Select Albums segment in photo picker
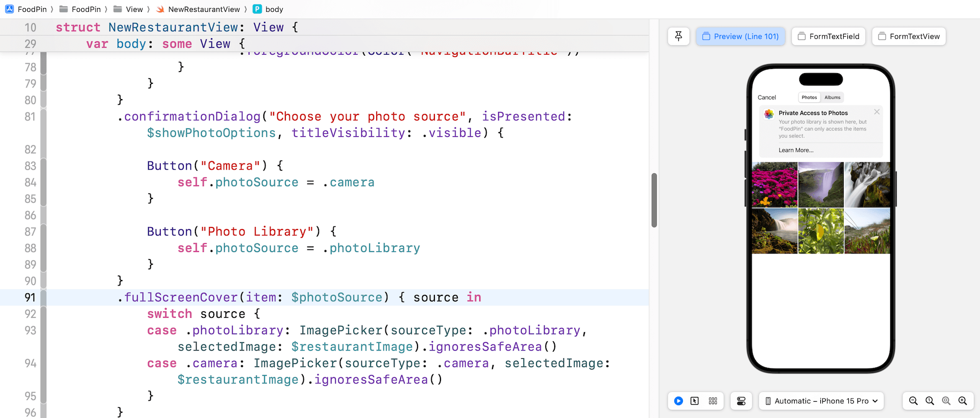Screen dimensions: 980x418 click(832, 98)
